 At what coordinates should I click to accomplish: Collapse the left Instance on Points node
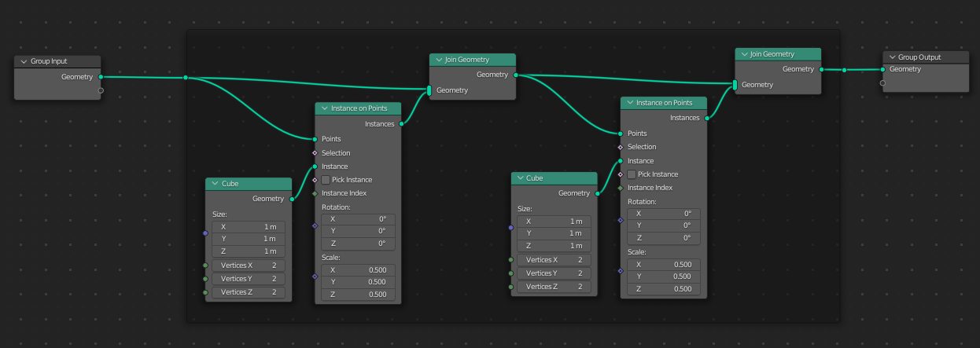click(325, 108)
